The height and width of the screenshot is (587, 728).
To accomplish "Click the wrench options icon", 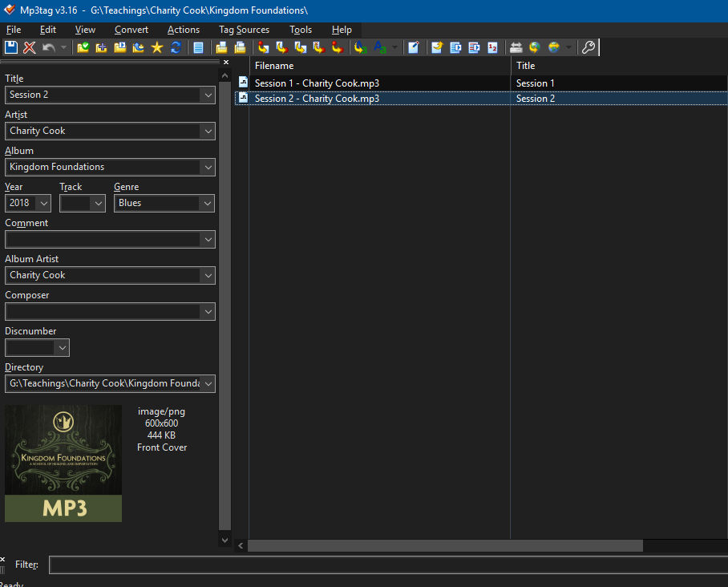I will coord(588,48).
